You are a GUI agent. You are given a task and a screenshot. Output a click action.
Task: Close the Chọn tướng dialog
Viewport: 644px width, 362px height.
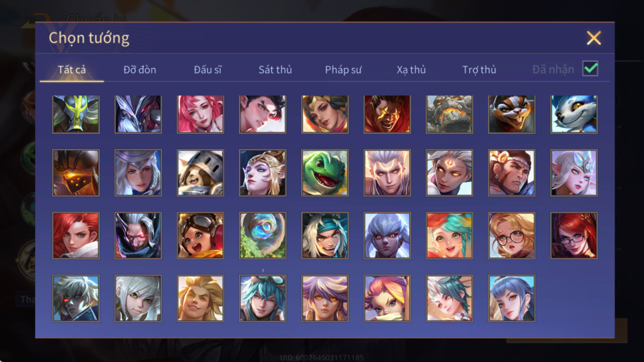594,38
